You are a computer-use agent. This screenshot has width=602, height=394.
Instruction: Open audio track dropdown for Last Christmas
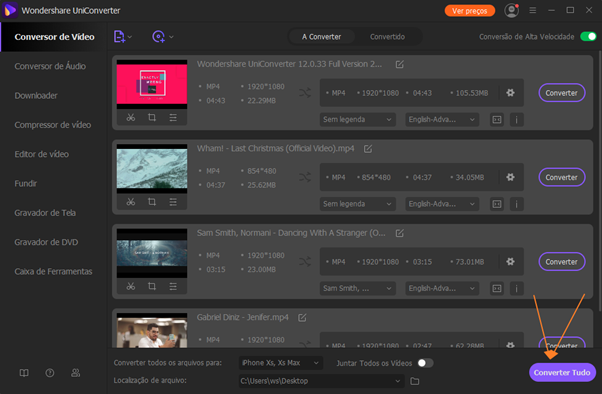[442, 204]
